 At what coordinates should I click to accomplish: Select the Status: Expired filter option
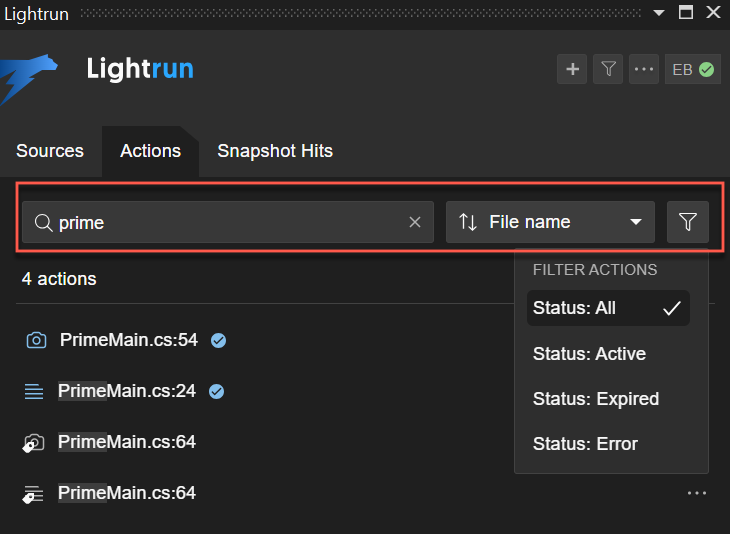[x=596, y=399]
